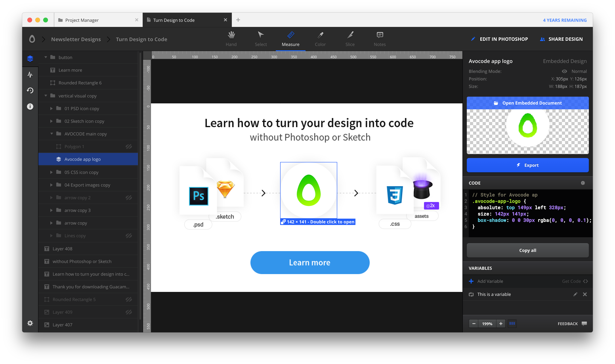Edit the 'This is a variable' pencil icon
The height and width of the screenshot is (364, 615).
pos(575,294)
